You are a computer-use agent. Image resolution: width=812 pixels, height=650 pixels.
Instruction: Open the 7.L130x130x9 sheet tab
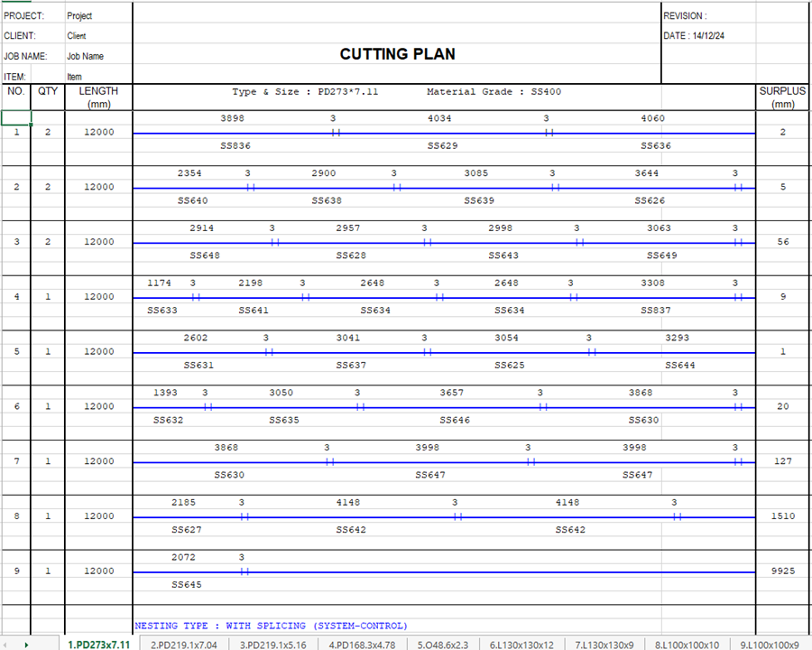coord(604,645)
